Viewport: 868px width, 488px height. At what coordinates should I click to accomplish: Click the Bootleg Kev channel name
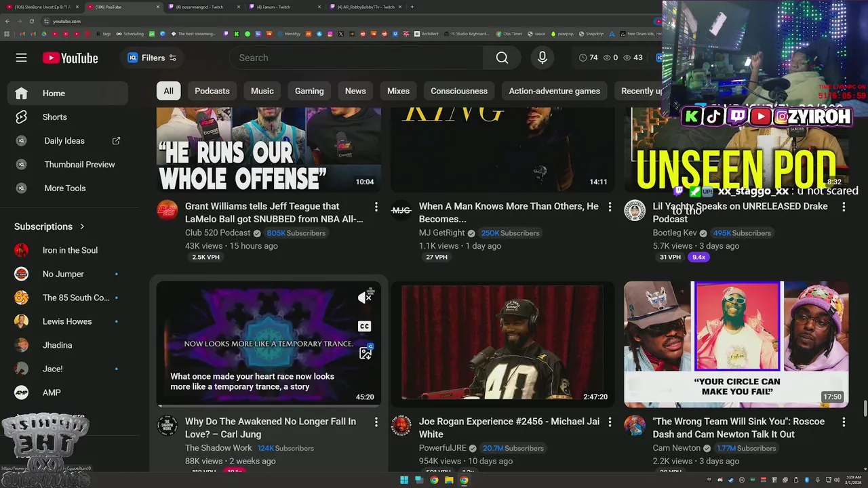tap(675, 232)
